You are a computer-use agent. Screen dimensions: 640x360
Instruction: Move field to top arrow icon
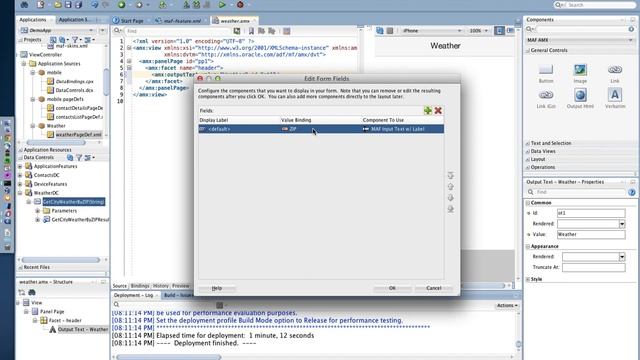(451, 176)
